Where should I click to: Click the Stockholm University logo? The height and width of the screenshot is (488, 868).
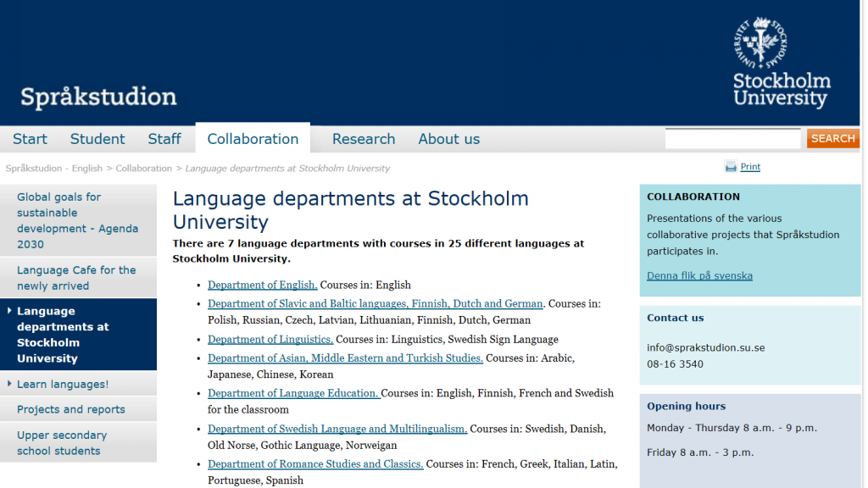[782, 62]
